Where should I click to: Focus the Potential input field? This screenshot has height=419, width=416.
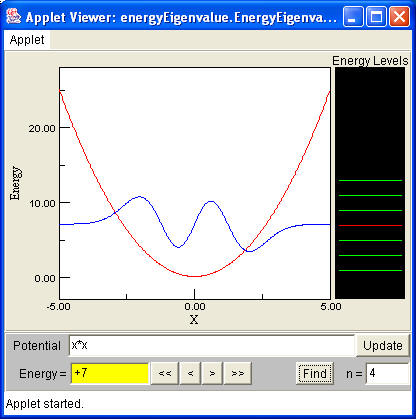point(212,346)
